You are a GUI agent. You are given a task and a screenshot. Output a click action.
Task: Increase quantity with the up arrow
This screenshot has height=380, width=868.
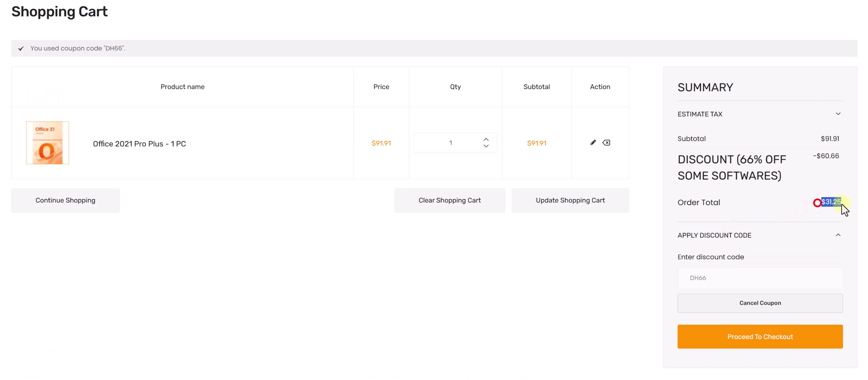pos(486,139)
